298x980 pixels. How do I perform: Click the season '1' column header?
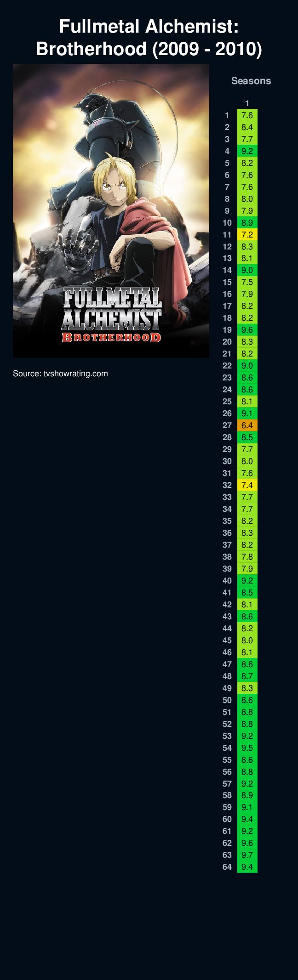247,103
